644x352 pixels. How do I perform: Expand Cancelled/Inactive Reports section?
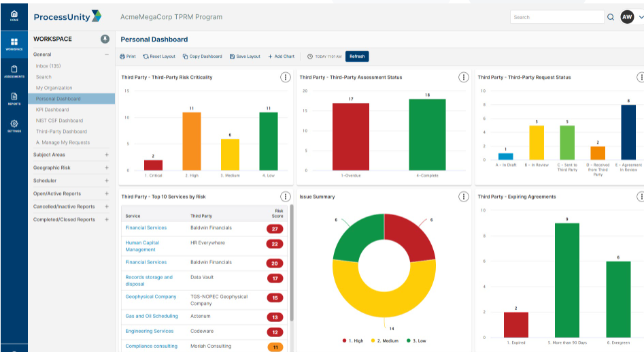click(107, 206)
